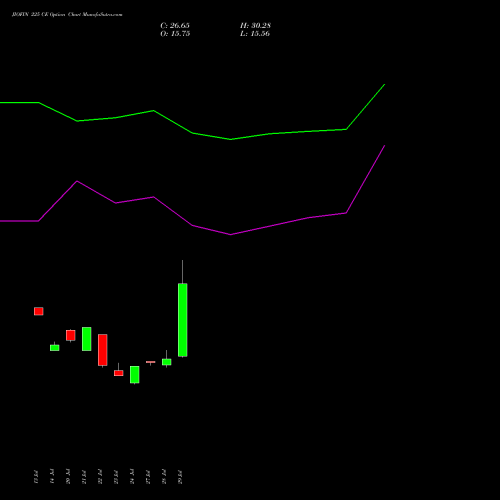Click the "20 Jul" date label
The image size is (500, 500).
pyautogui.click(x=68, y=477)
